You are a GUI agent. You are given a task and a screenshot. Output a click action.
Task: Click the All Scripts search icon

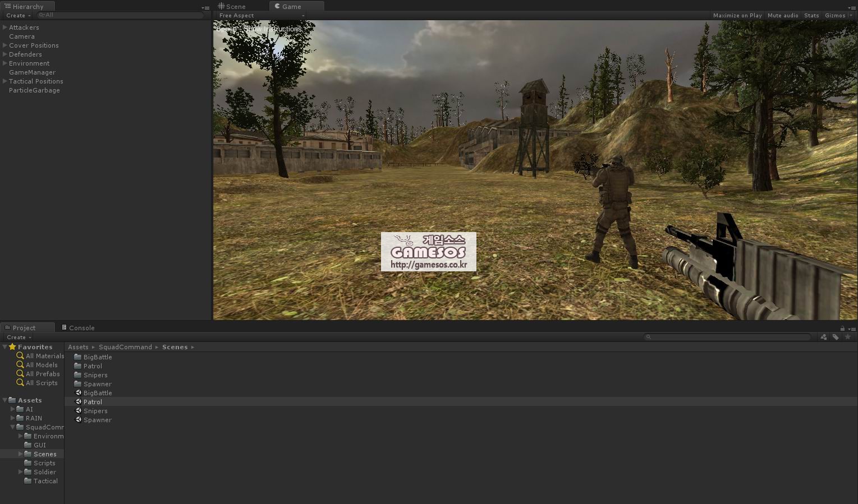tap(20, 383)
